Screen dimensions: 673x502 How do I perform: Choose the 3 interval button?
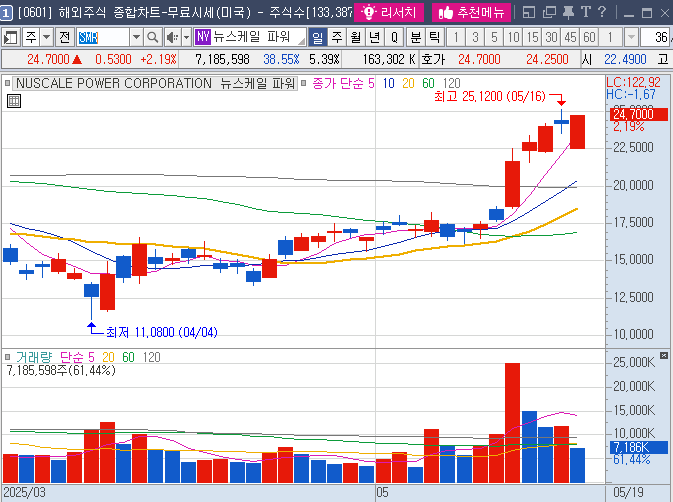click(x=475, y=38)
